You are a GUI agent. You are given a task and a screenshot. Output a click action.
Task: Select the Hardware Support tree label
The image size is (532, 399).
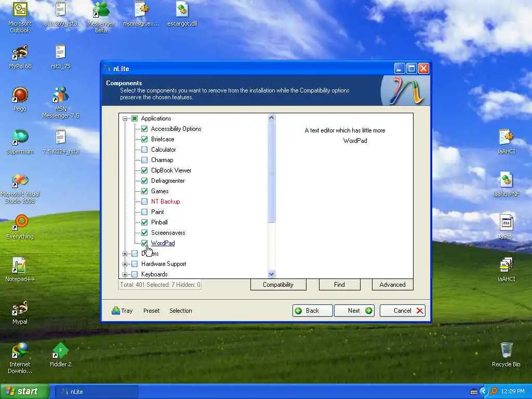point(164,264)
